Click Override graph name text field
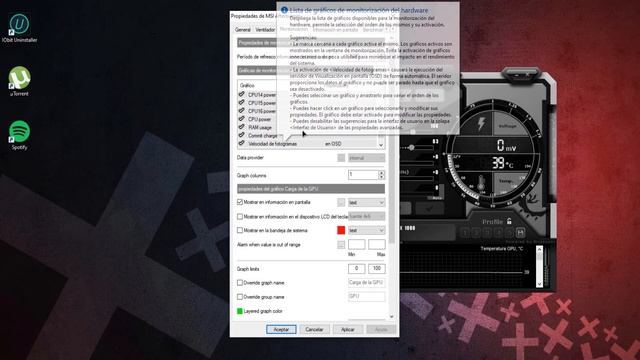 coord(367,282)
